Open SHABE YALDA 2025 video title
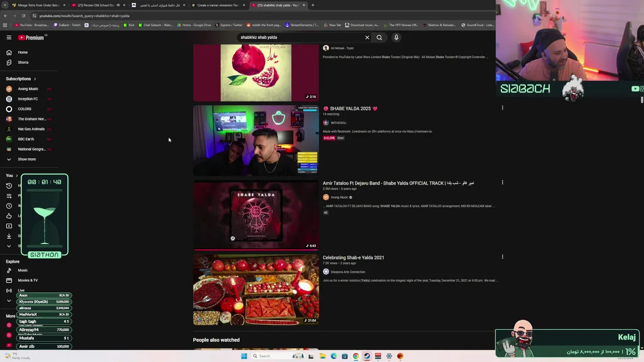The height and width of the screenshot is (362, 644). pos(350,109)
